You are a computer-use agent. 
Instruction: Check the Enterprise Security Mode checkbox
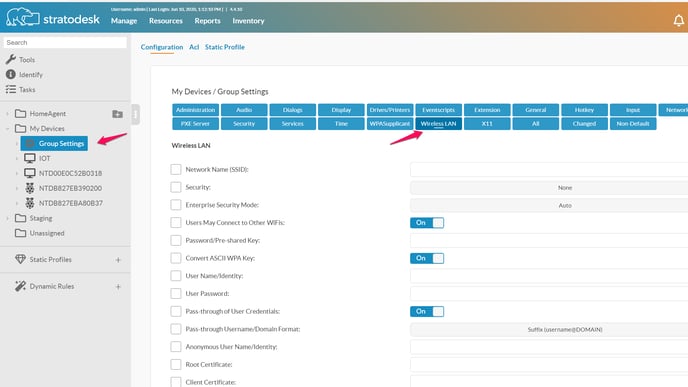pyautogui.click(x=176, y=204)
